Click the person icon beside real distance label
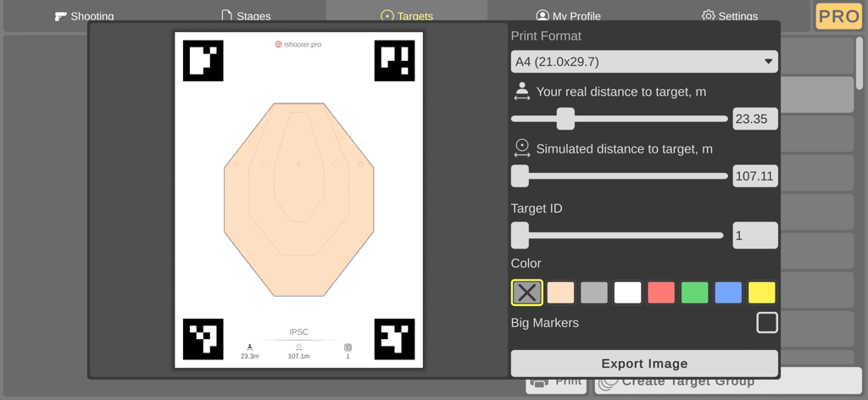Viewport: 868px width, 400px height. click(x=521, y=92)
